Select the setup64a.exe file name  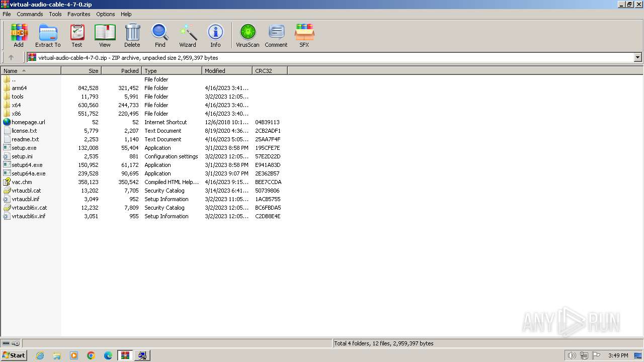tap(29, 173)
